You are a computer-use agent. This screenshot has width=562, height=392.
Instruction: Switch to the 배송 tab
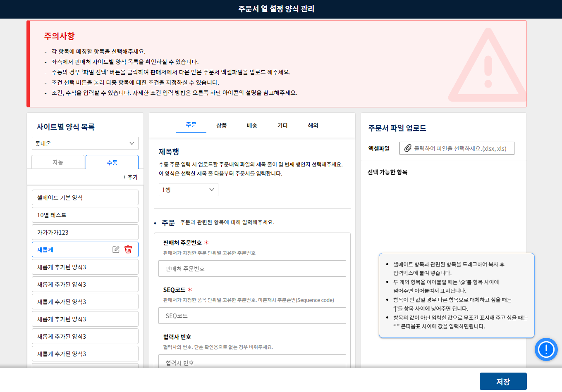tap(252, 125)
